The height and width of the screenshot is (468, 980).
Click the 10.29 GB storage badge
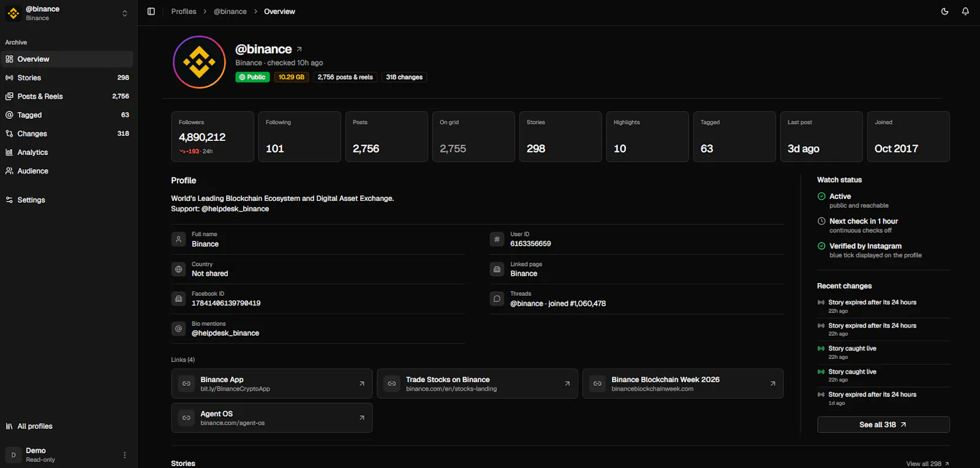(x=291, y=77)
